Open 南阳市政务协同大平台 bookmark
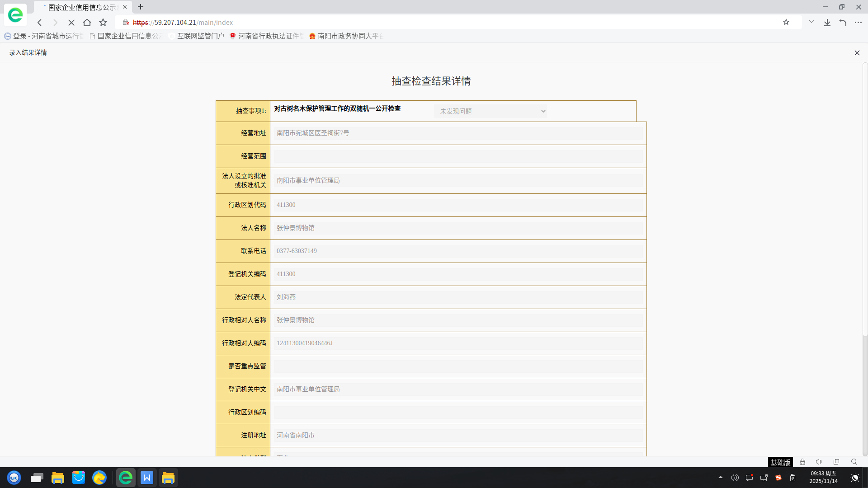This screenshot has width=868, height=488. coord(346,36)
